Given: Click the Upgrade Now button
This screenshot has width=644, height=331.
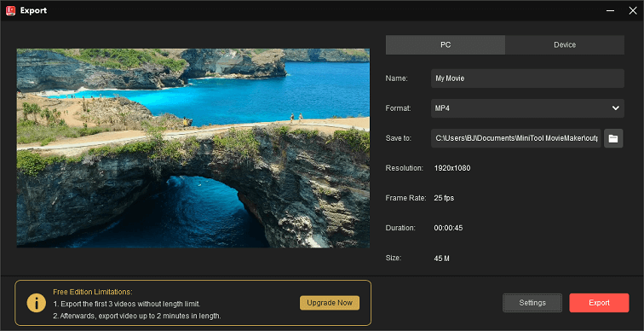Looking at the screenshot, I should (330, 303).
